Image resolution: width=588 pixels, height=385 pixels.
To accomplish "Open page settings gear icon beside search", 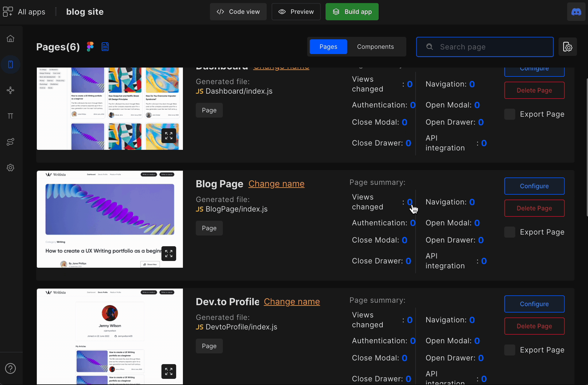I will point(567,47).
